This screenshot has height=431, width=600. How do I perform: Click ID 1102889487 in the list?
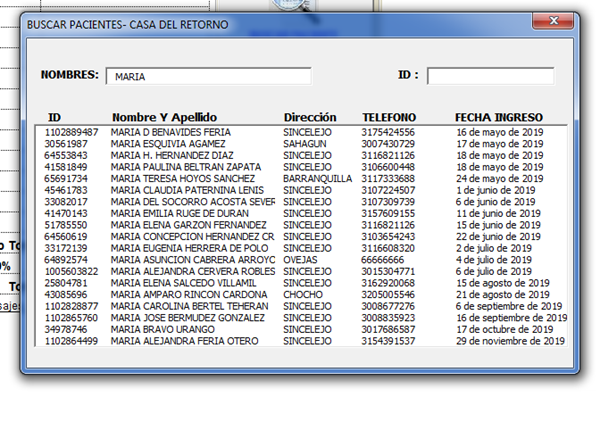(72, 132)
